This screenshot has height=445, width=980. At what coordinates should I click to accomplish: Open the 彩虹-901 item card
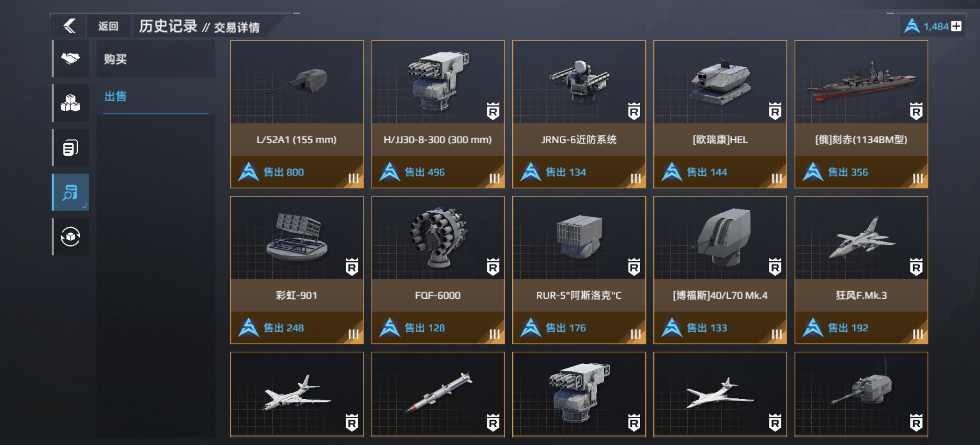pyautogui.click(x=297, y=270)
